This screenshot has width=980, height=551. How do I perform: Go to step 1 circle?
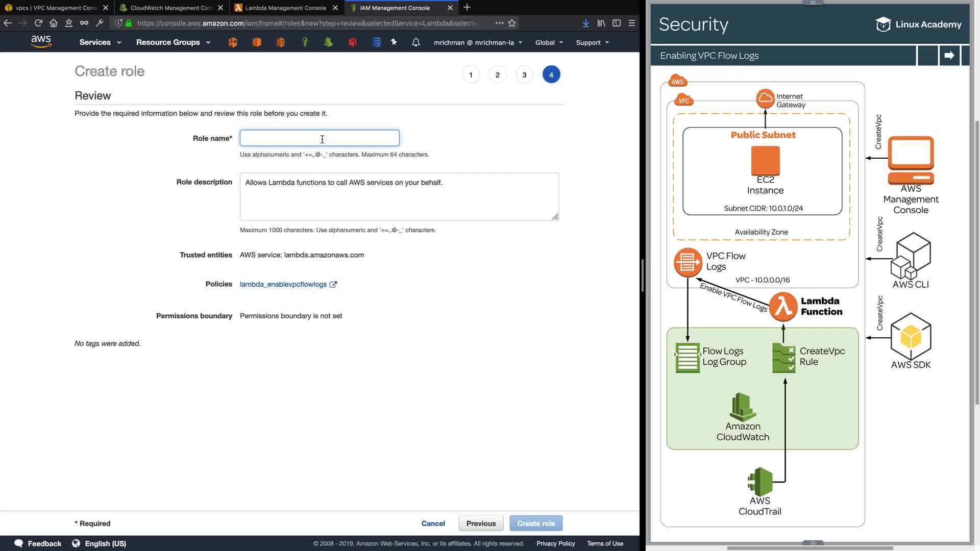click(471, 75)
